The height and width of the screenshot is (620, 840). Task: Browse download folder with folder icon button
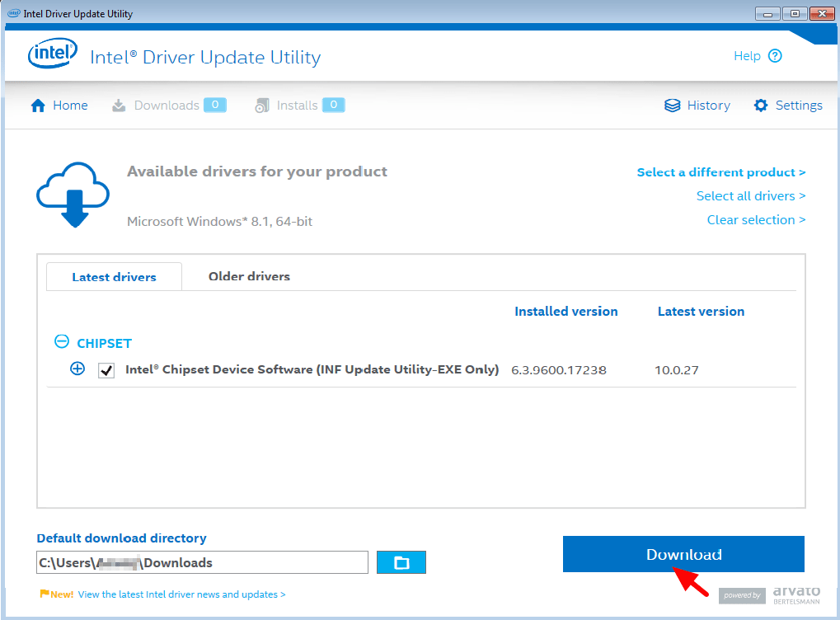(x=401, y=562)
